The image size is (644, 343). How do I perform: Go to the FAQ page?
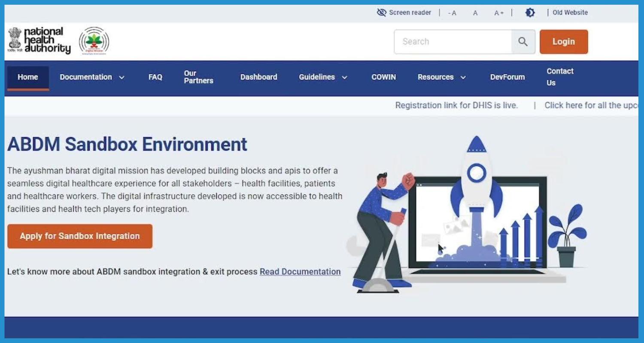coord(155,77)
